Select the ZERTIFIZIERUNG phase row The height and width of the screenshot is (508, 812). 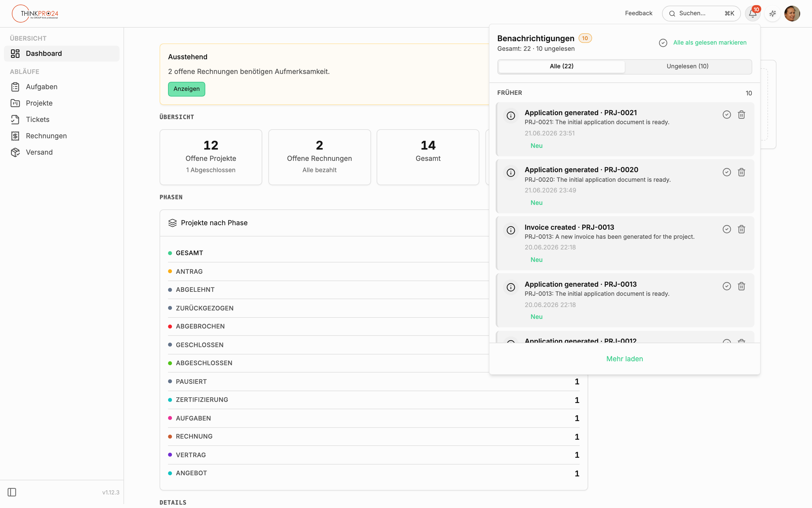374,400
